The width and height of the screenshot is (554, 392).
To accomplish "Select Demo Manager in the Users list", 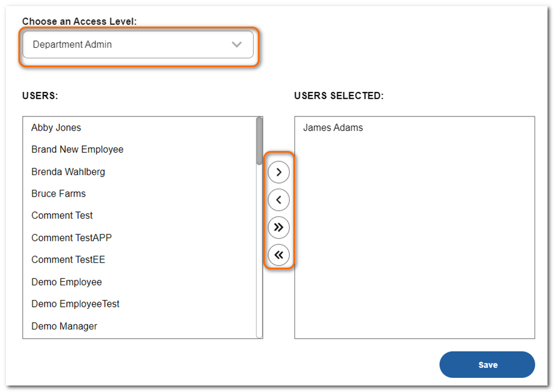I will [x=64, y=326].
